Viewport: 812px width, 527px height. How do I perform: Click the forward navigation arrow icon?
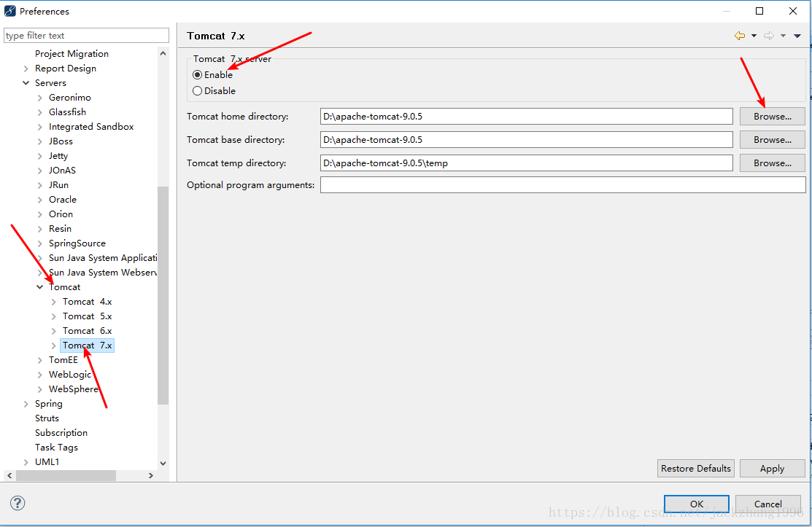coord(769,36)
